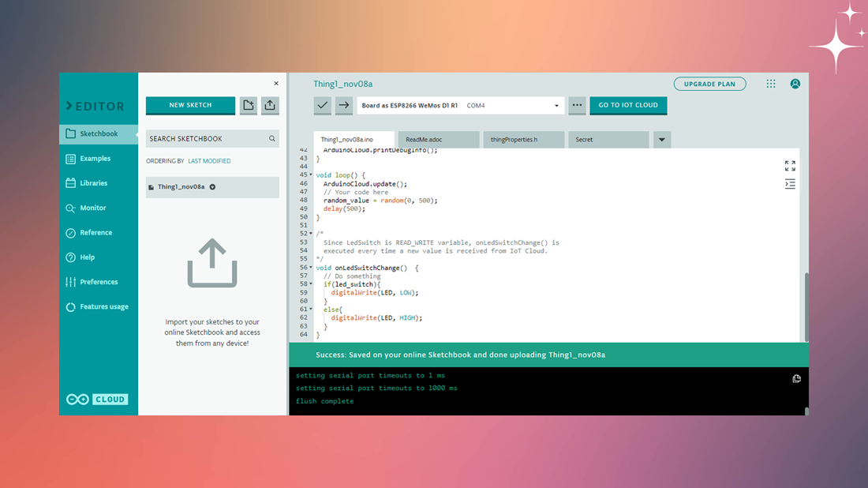Screen dimensions: 868x488
Task: Click code line 'ArduinoCloud.update();'
Action: click(365, 184)
